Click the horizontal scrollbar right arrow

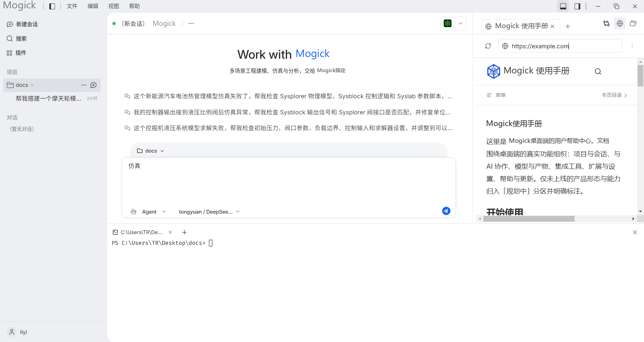point(633,219)
